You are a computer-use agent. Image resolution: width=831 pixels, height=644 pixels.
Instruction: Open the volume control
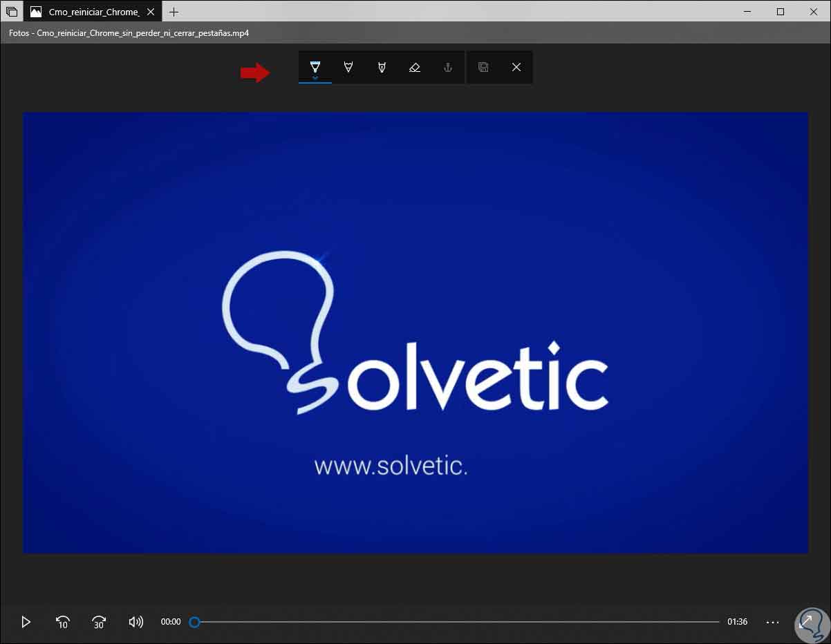(x=136, y=622)
